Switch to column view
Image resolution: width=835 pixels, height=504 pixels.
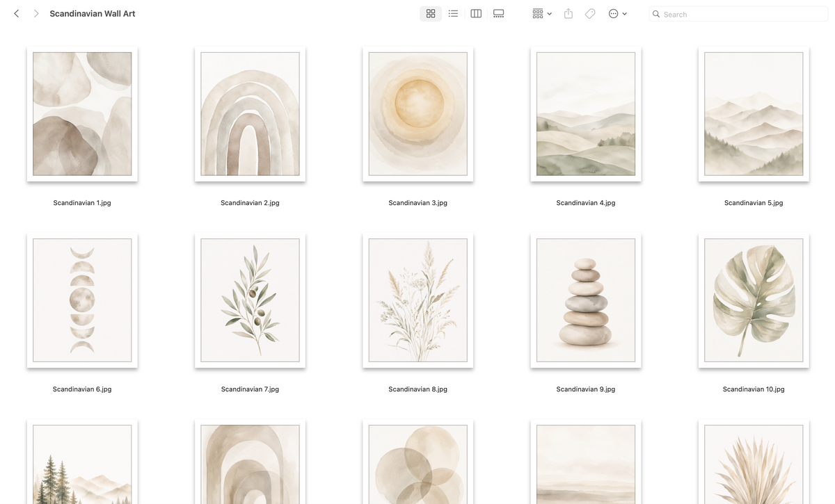point(476,13)
